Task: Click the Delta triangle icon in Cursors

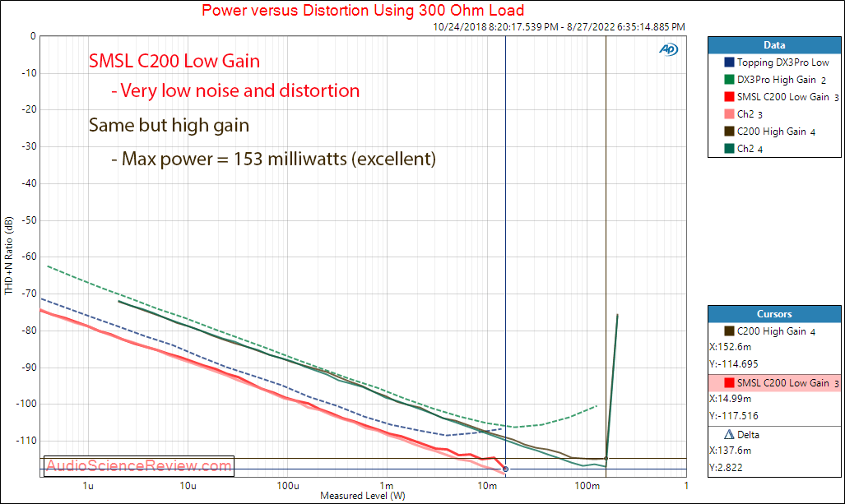Action: pyautogui.click(x=729, y=435)
